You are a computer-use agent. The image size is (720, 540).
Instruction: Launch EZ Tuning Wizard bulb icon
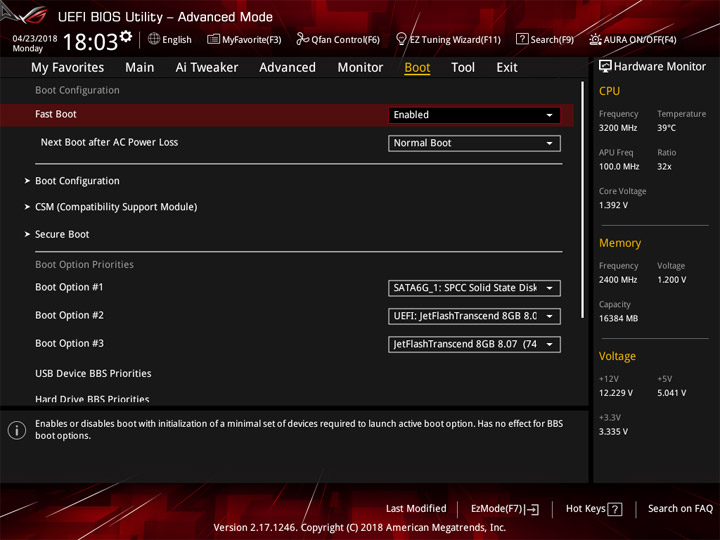point(401,39)
